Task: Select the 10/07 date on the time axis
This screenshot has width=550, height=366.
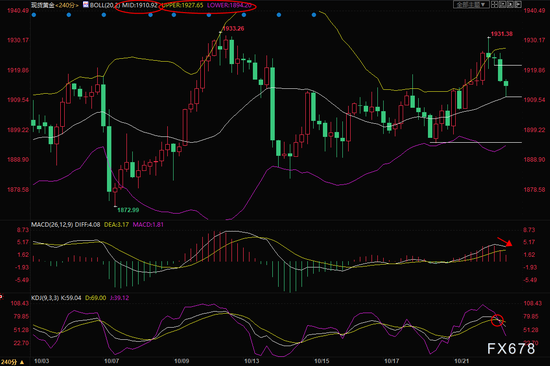Action: tap(112, 361)
